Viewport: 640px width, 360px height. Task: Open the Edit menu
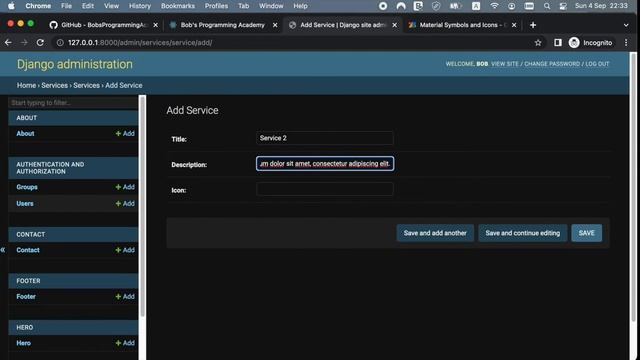click(x=88, y=6)
